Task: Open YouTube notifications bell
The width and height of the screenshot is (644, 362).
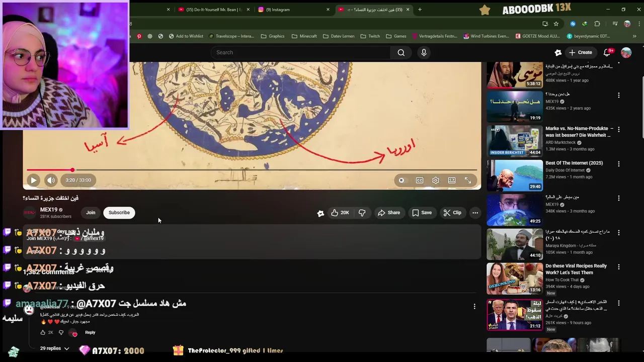Action: point(607,52)
